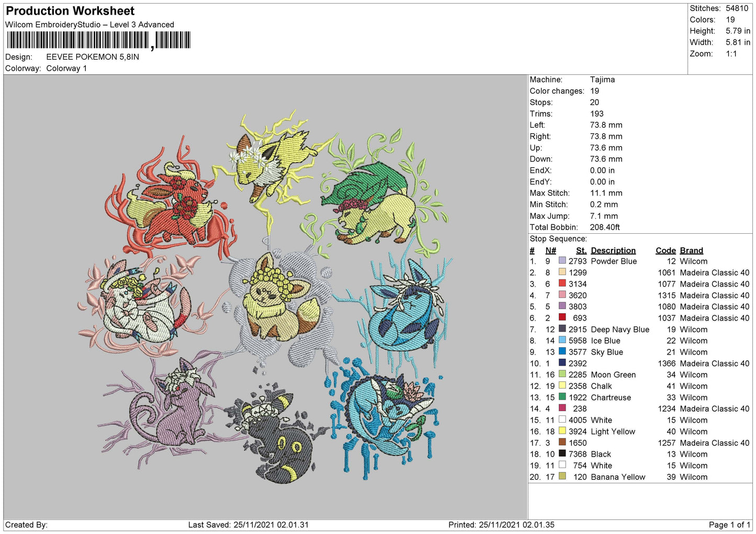Screen dimensions: 756x534
Task: Click the Moon Green color swatch
Action: [x=562, y=374]
